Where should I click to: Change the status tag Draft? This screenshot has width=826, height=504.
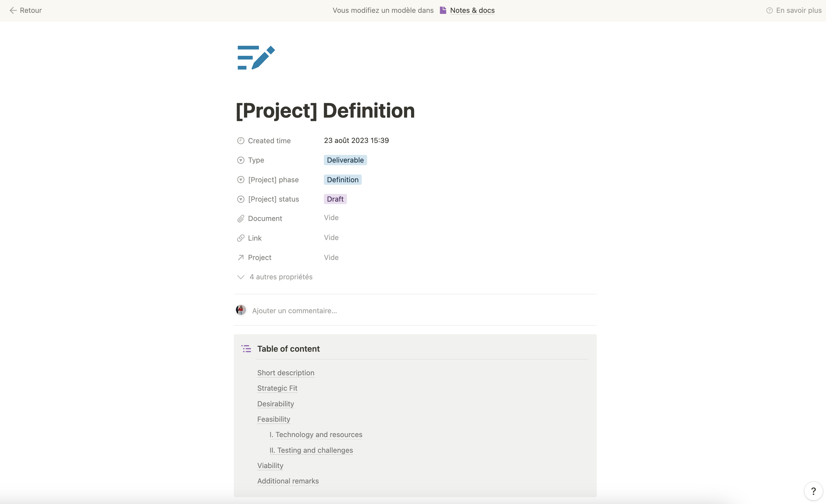pyautogui.click(x=335, y=199)
